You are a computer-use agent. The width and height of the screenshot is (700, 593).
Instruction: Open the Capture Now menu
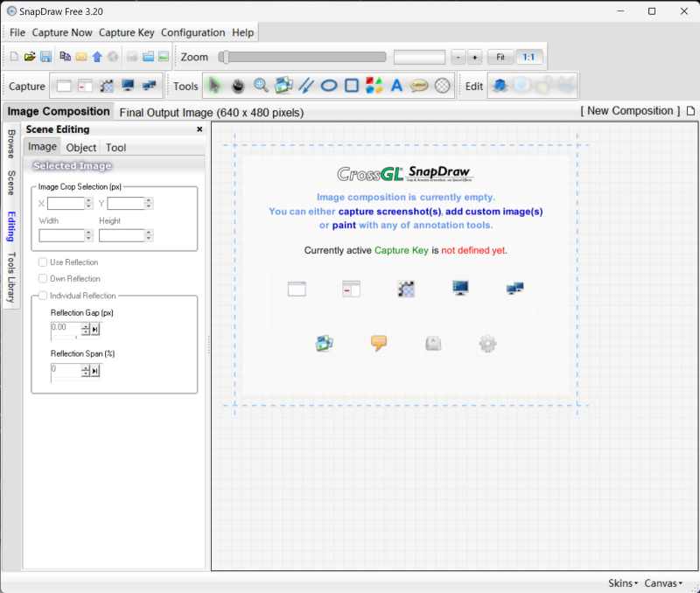click(x=62, y=32)
